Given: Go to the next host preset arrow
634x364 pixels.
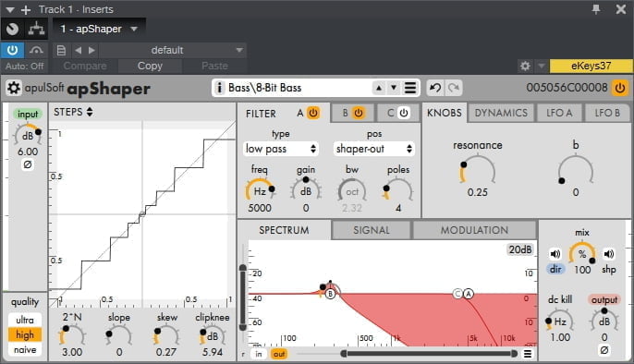Looking at the screenshot, I should click(91, 50).
